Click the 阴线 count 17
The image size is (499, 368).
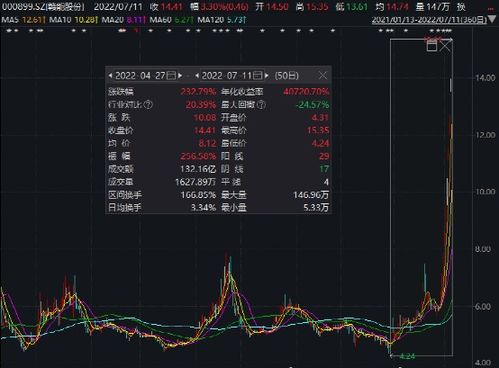(x=324, y=169)
